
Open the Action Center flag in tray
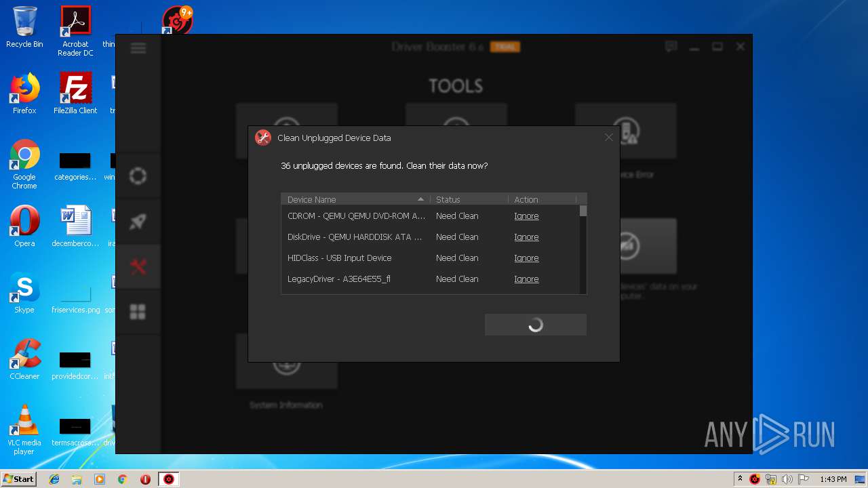804,479
